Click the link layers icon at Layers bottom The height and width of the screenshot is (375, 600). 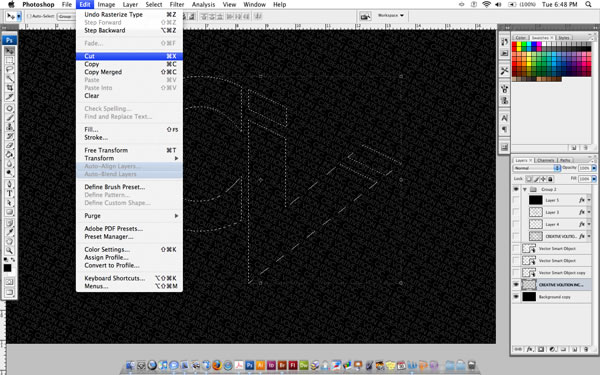tap(518, 349)
